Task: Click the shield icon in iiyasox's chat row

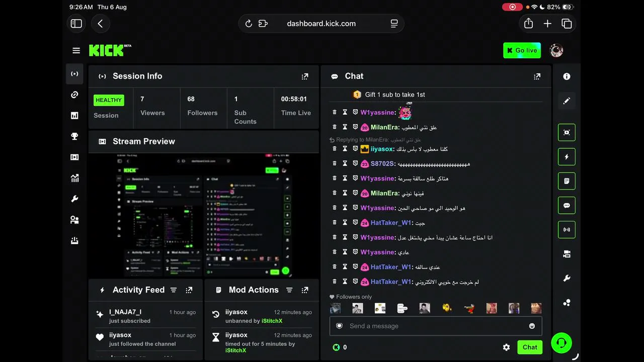Action: click(355, 149)
